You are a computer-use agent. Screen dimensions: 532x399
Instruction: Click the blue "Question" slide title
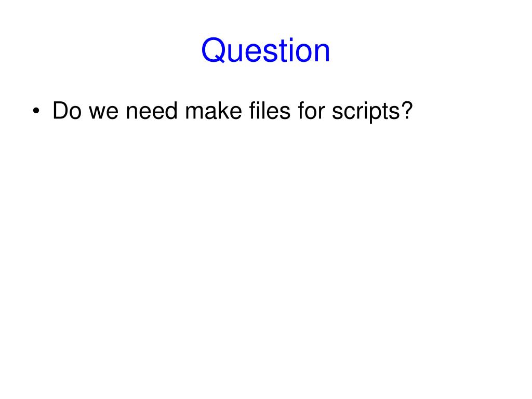265,50
